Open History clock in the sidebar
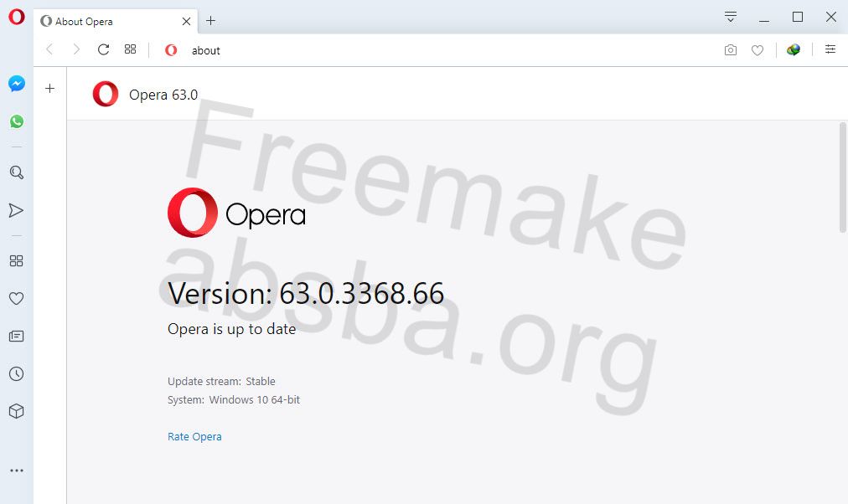Screen dimensions: 848x504 point(17,373)
